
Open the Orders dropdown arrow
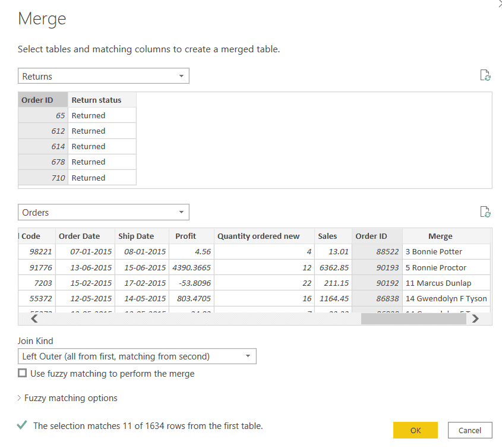(182, 212)
